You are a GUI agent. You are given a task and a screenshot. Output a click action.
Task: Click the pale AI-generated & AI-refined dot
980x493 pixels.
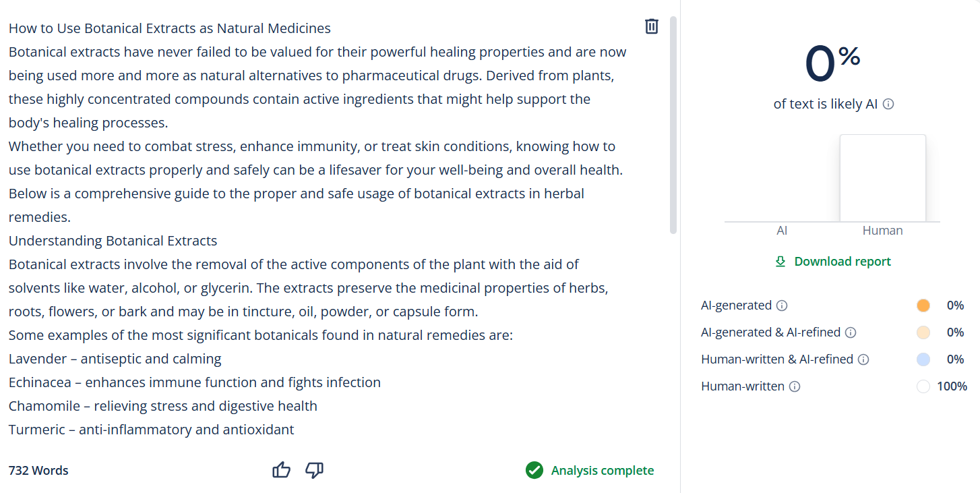pyautogui.click(x=923, y=332)
